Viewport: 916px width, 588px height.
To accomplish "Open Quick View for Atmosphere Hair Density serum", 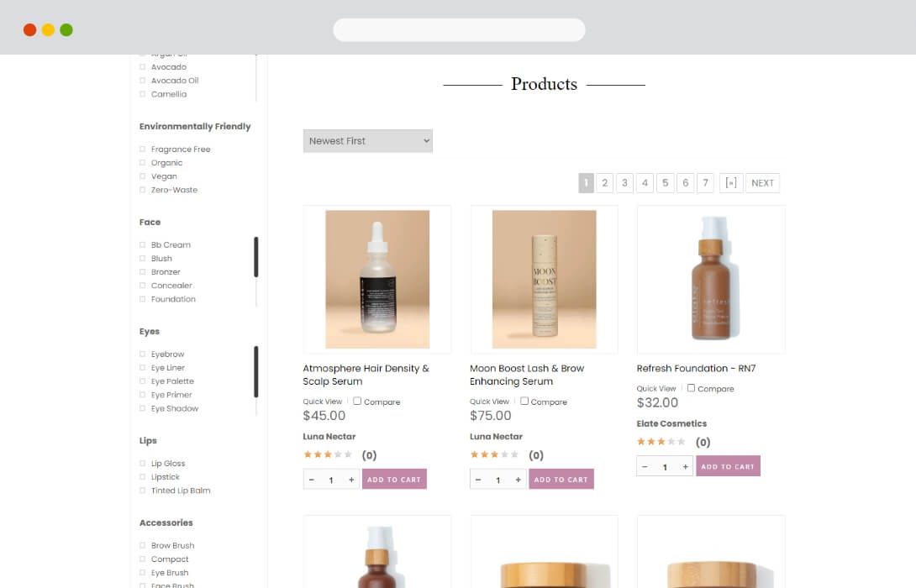I will click(x=323, y=402).
